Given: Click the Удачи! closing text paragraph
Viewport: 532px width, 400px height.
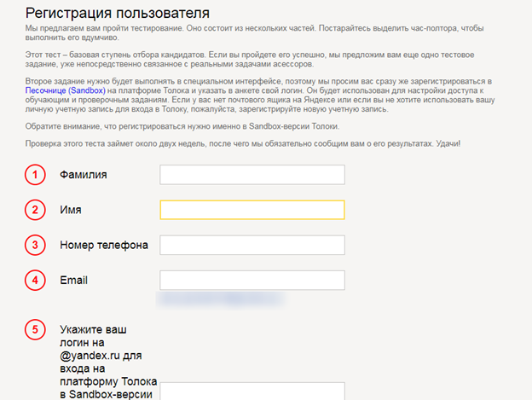Looking at the screenshot, I should coord(243,144).
